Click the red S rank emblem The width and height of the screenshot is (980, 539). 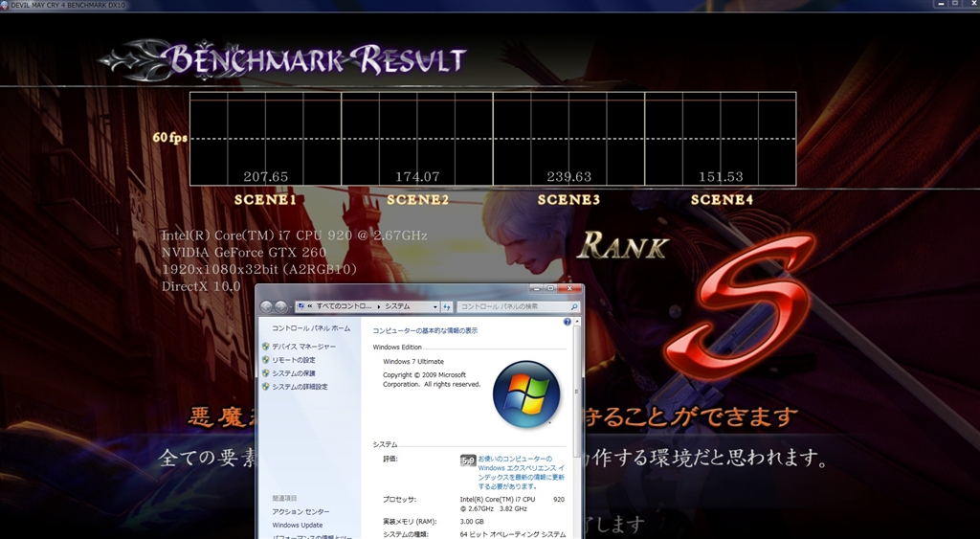pos(741,306)
